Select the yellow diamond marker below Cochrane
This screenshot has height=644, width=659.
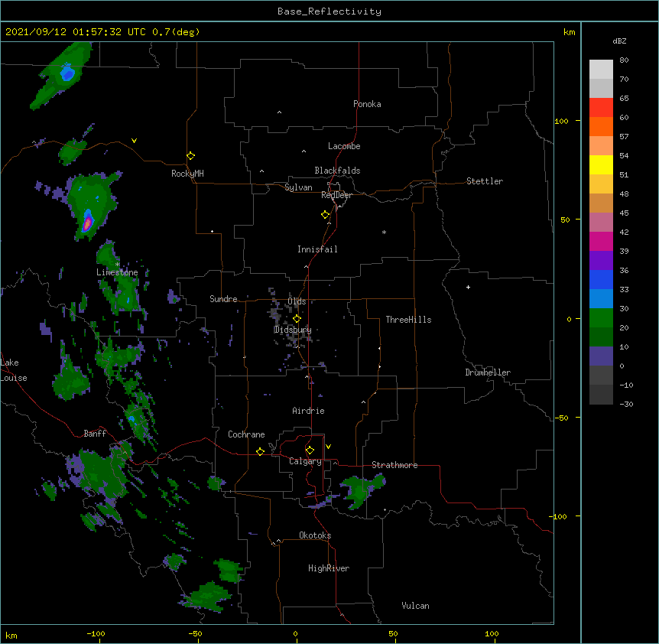(x=260, y=451)
